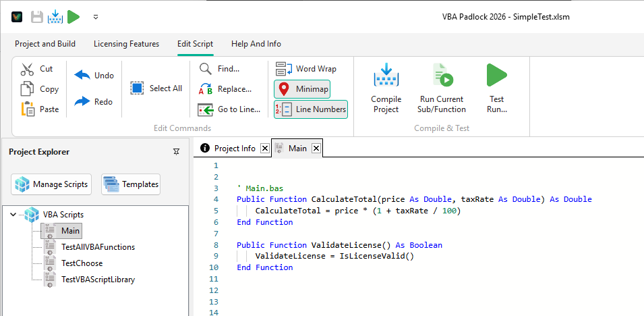The image size is (644, 316).
Task: Switch to the Licensing Features tab
Action: pyautogui.click(x=127, y=44)
